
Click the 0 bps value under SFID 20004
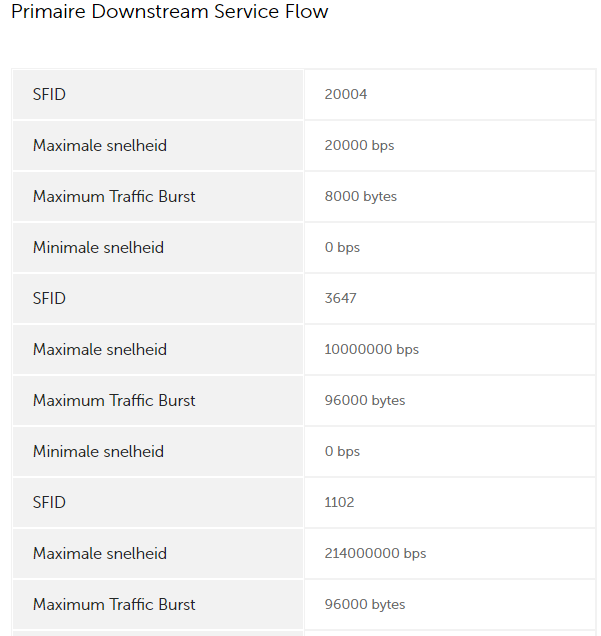[342, 247]
